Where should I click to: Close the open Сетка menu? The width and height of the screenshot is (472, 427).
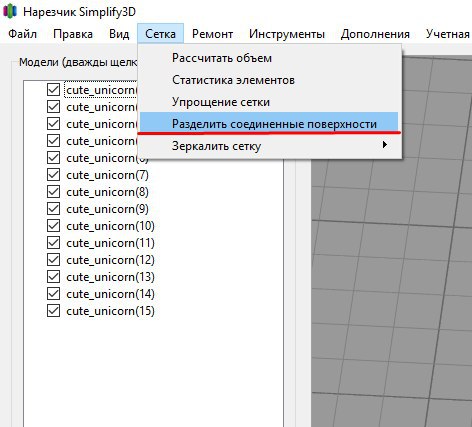160,34
